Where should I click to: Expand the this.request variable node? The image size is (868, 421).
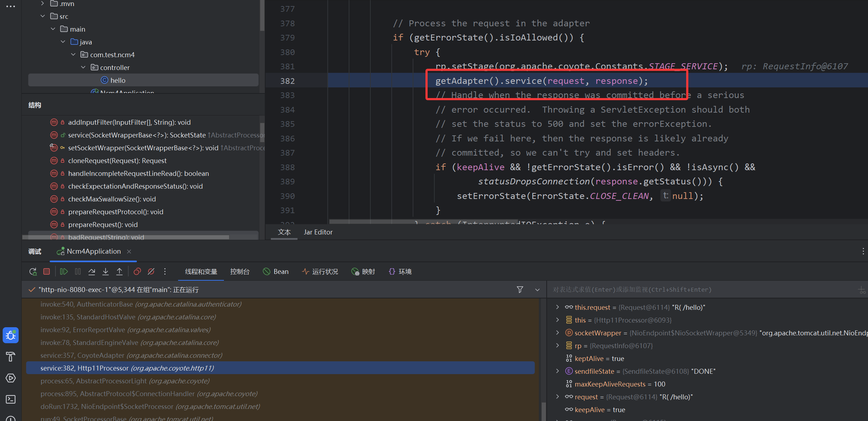pyautogui.click(x=557, y=307)
